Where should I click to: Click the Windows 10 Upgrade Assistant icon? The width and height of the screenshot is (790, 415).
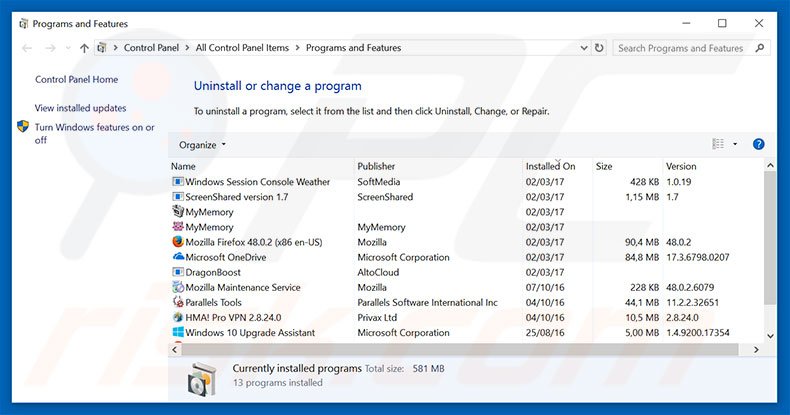click(x=178, y=332)
